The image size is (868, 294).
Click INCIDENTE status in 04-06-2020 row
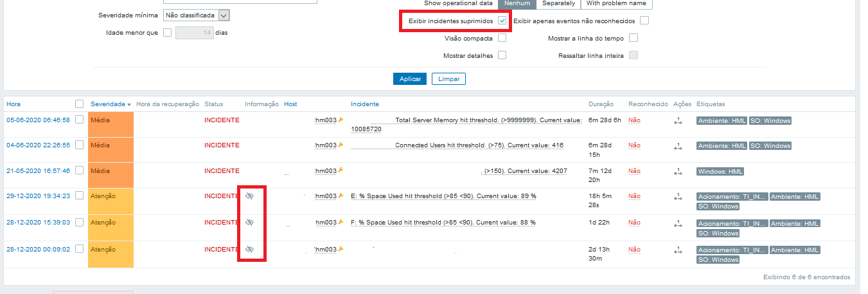pos(222,145)
